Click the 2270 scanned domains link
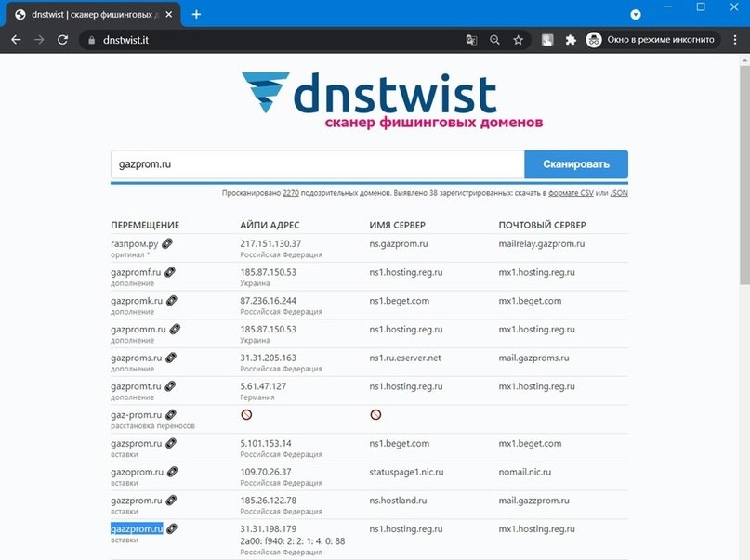This screenshot has width=750, height=560. (290, 193)
